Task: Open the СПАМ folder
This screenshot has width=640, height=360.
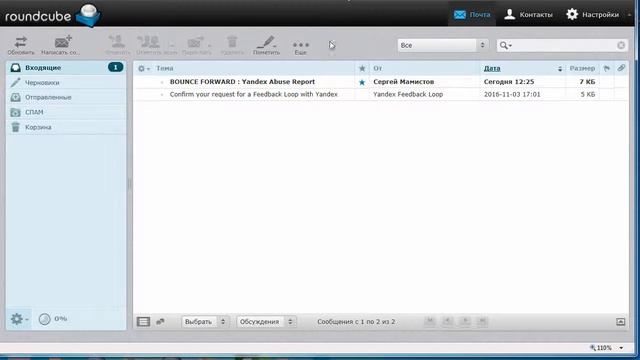Action: (x=66, y=112)
